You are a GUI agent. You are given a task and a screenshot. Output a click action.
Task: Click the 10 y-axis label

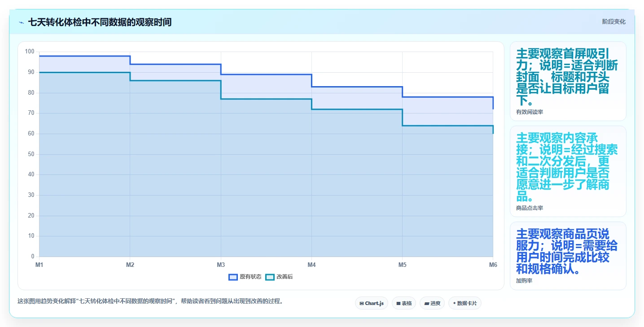(31, 236)
